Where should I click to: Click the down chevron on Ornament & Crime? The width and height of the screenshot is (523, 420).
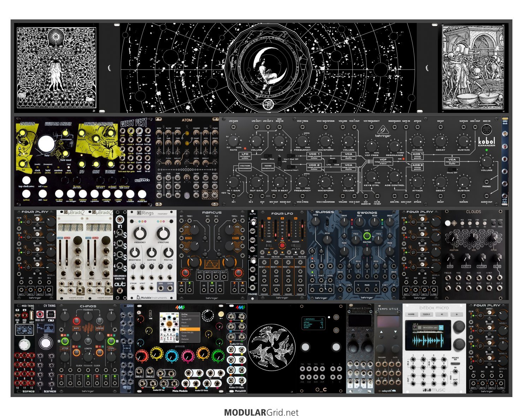[x=367, y=330]
